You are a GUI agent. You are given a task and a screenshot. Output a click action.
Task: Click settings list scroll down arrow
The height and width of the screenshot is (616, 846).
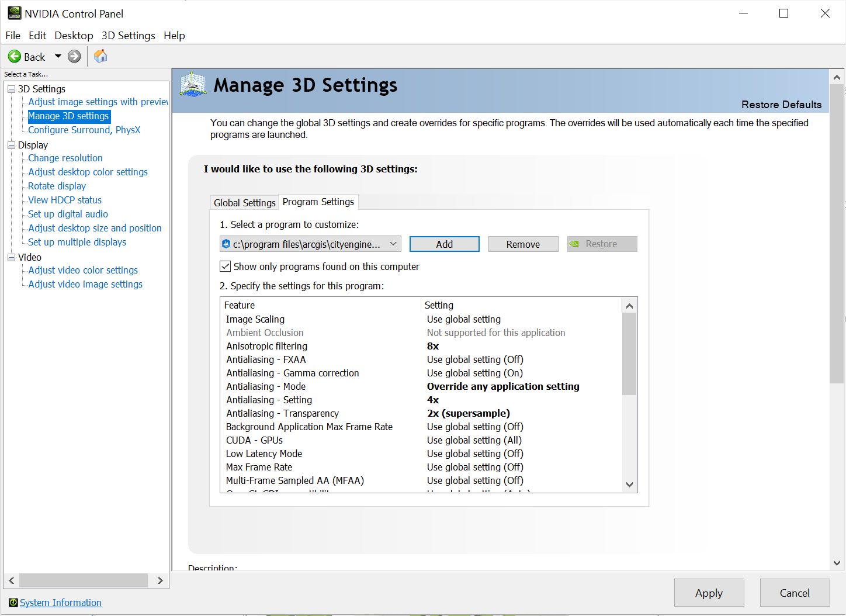click(629, 485)
